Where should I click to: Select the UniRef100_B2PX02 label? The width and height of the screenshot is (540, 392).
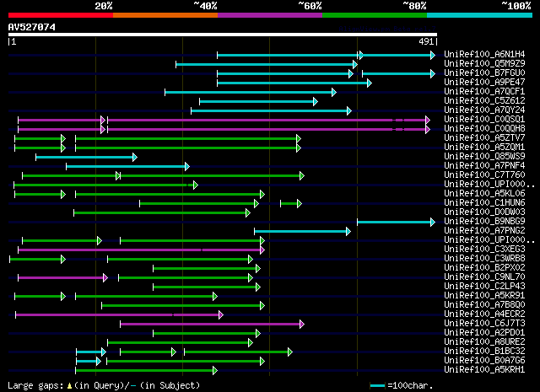pos(484,268)
